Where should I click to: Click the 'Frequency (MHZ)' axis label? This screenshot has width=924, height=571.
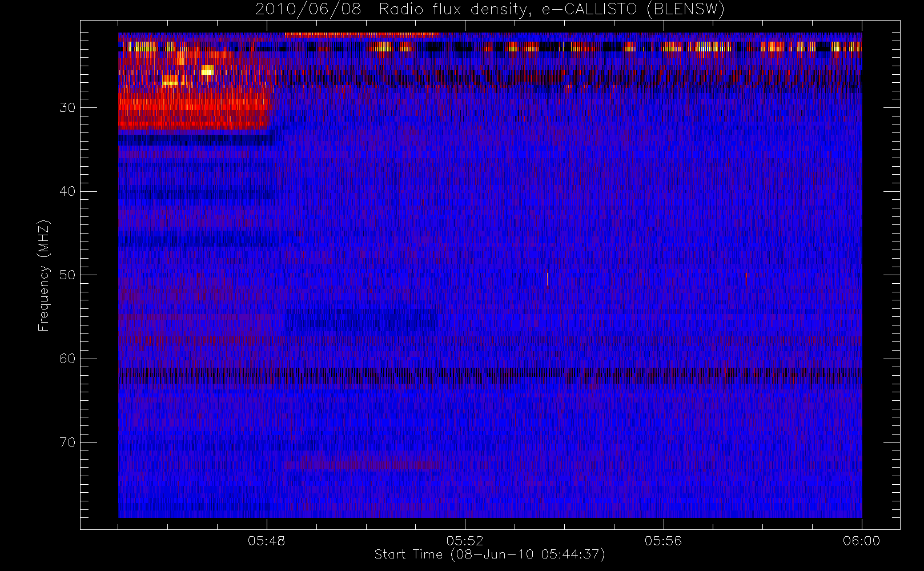pyautogui.click(x=44, y=275)
